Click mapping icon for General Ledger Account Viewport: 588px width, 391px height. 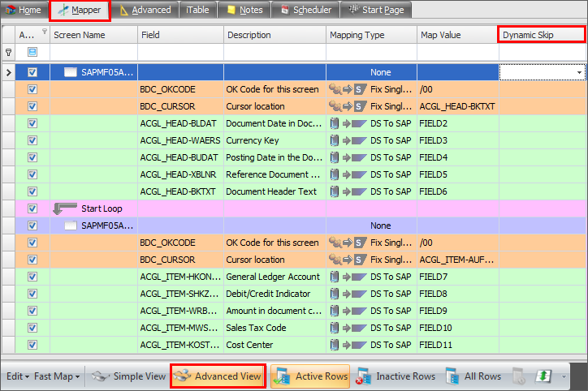point(348,277)
